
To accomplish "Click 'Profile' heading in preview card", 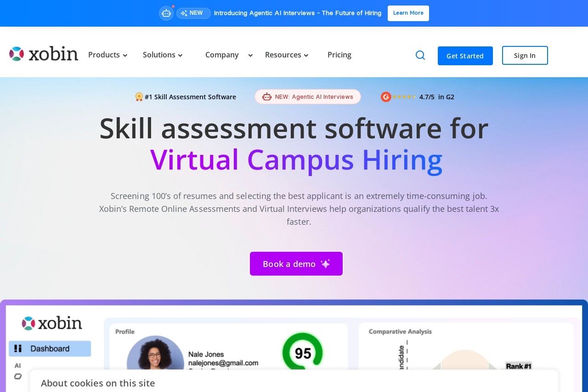I will tap(125, 331).
